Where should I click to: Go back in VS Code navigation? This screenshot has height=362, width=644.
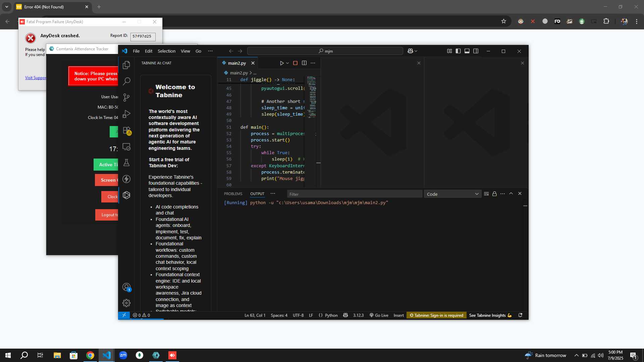pyautogui.click(x=231, y=51)
